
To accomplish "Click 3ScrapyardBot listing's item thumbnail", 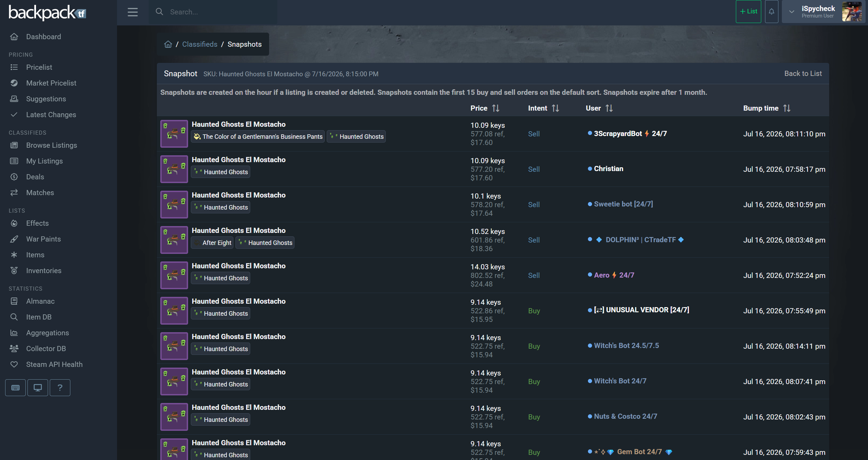I will [x=174, y=134].
